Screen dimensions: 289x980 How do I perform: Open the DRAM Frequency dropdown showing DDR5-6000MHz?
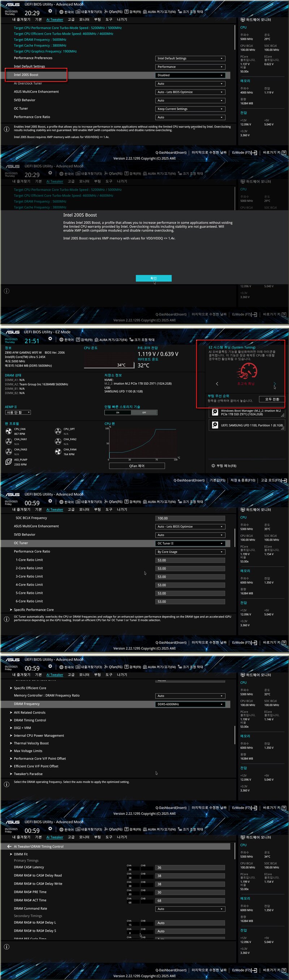[x=190, y=704]
